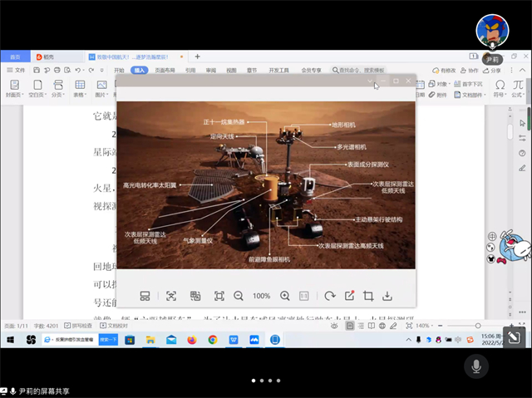This screenshot has height=398, width=532.
Task: Insert an attachment via 附件
Action: click(x=438, y=95)
